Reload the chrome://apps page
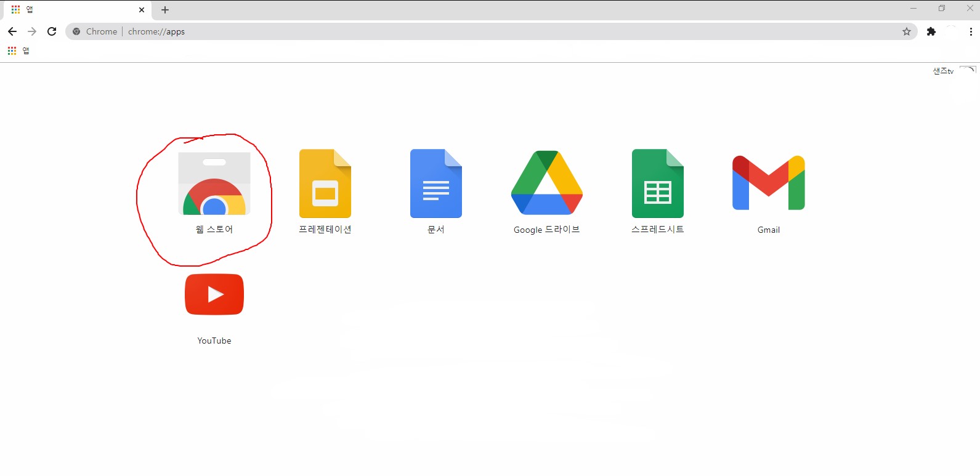The image size is (980, 476). [x=52, y=31]
